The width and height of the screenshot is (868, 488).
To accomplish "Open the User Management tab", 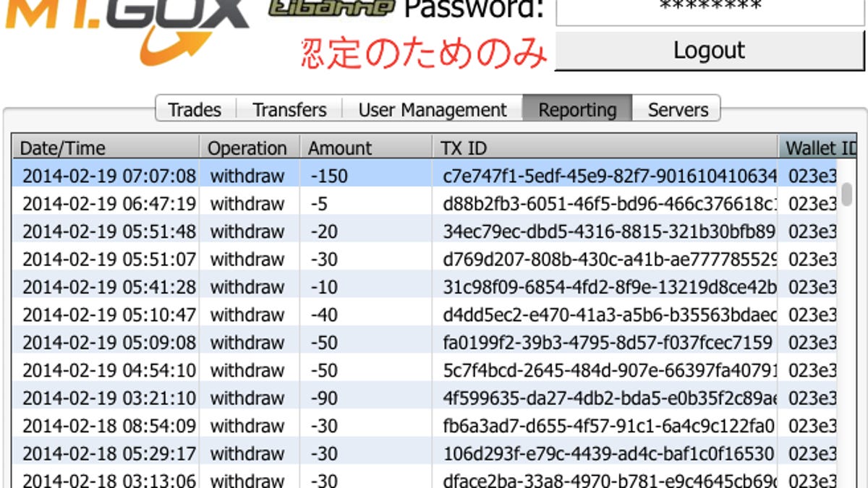I will (x=433, y=110).
